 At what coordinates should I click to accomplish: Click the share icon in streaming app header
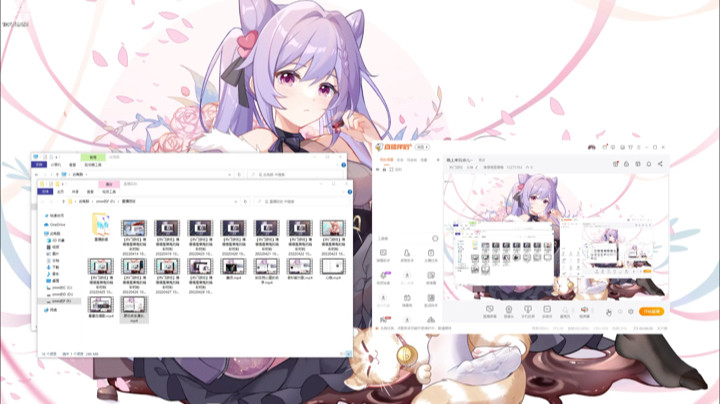point(660,163)
